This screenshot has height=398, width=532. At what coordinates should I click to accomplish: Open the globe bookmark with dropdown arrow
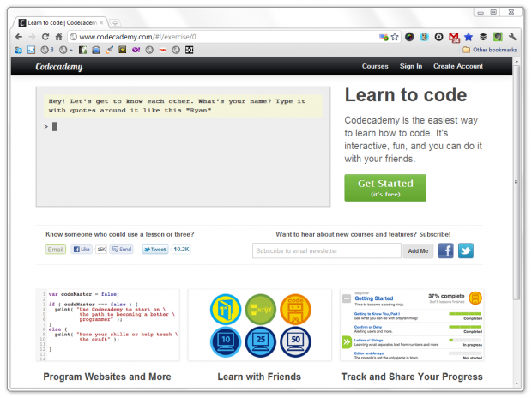click(x=66, y=50)
